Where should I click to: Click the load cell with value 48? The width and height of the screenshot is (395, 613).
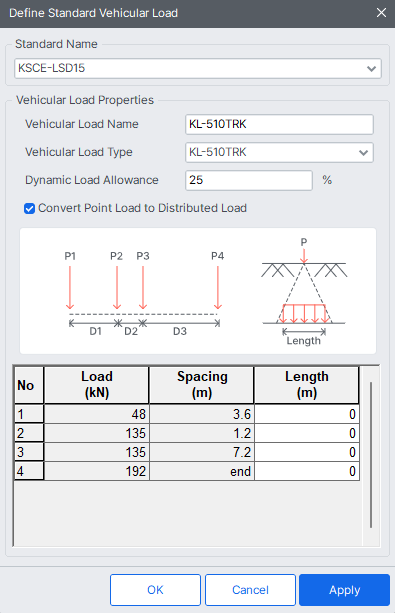pyautogui.click(x=97, y=414)
